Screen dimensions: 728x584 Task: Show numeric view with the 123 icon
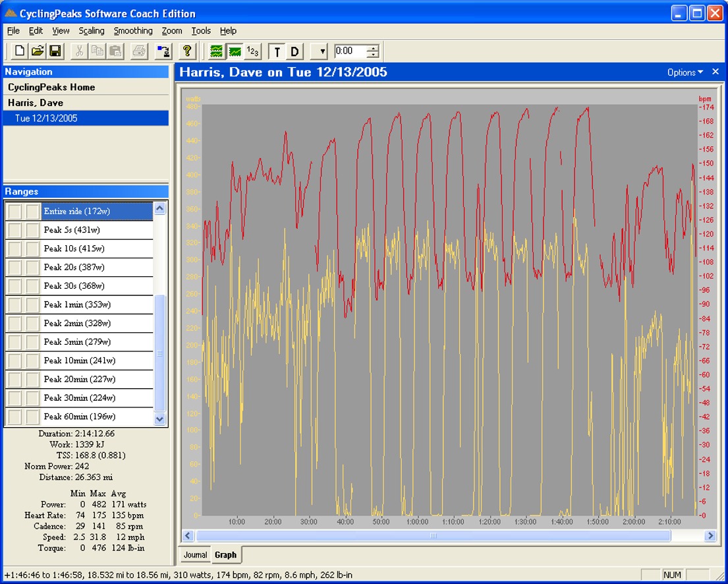[252, 51]
